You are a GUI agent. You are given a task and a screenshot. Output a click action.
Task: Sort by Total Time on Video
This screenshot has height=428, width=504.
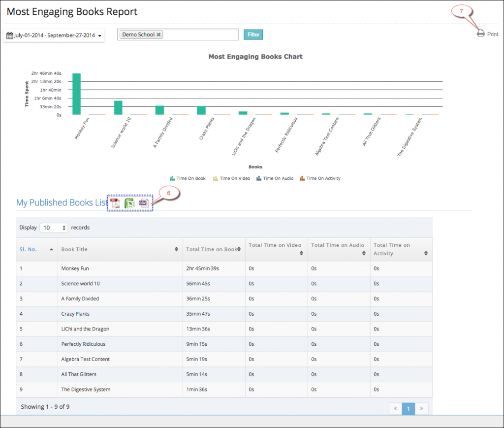point(301,253)
